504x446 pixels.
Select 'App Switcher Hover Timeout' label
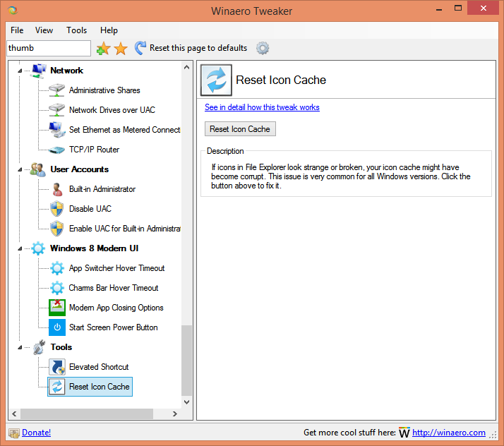coord(116,268)
